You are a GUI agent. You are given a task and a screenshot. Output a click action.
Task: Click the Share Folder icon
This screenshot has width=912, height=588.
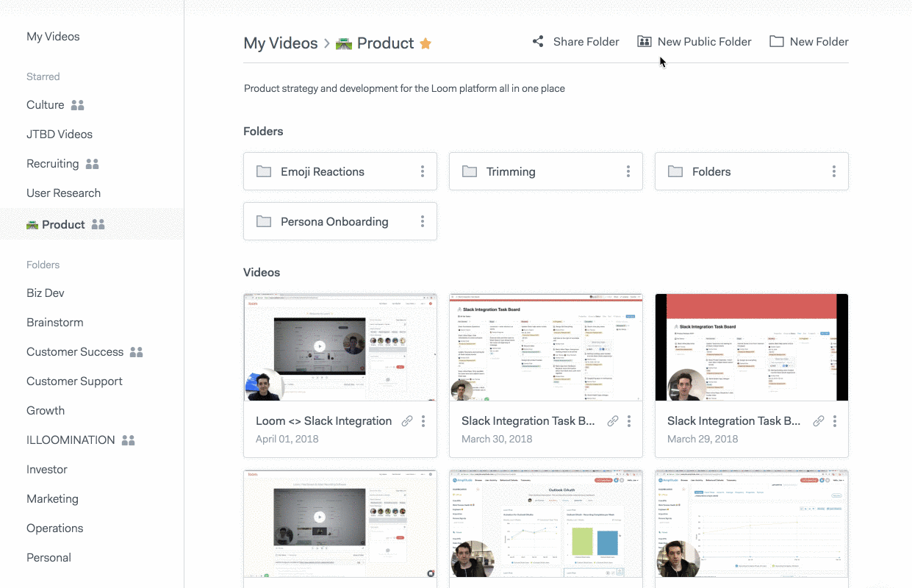click(538, 42)
